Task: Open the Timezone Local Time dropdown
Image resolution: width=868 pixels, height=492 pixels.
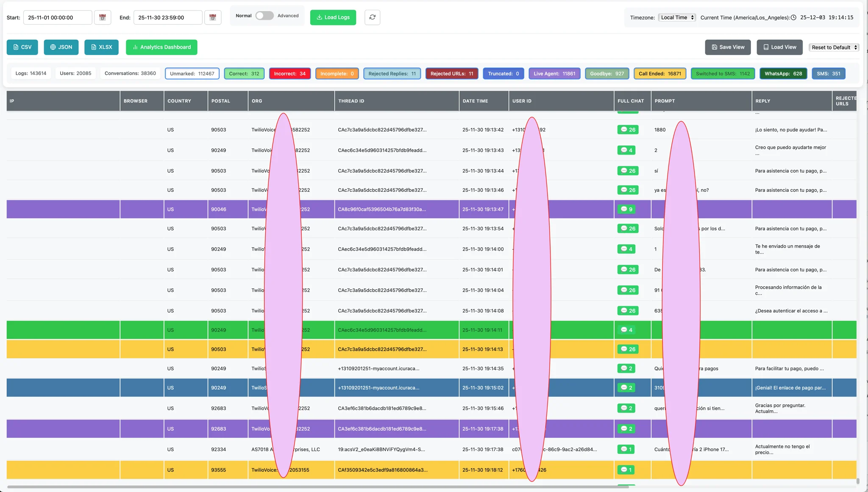Action: (677, 17)
